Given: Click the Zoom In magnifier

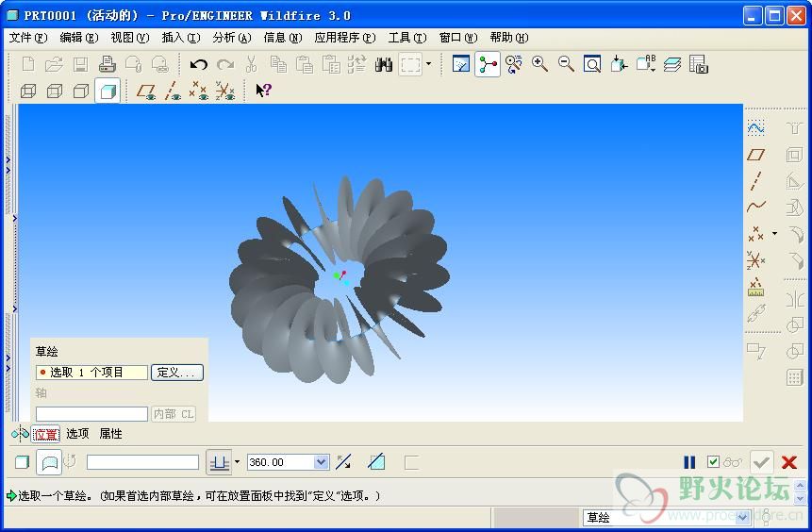Looking at the screenshot, I should coord(539,64).
